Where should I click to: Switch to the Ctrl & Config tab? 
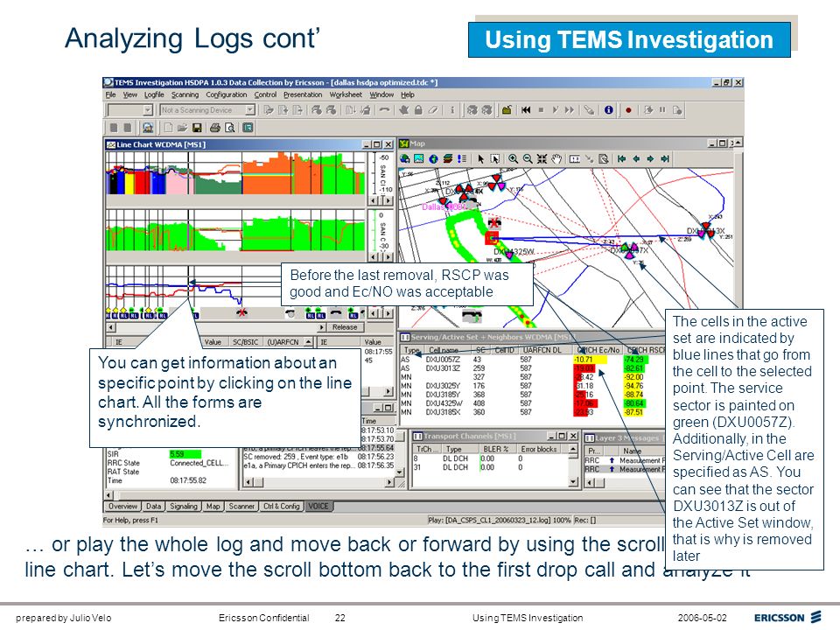pos(282,507)
